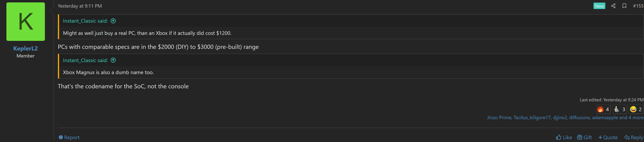Click the fire reaction emoji
This screenshot has width=644, height=142.
click(600, 109)
